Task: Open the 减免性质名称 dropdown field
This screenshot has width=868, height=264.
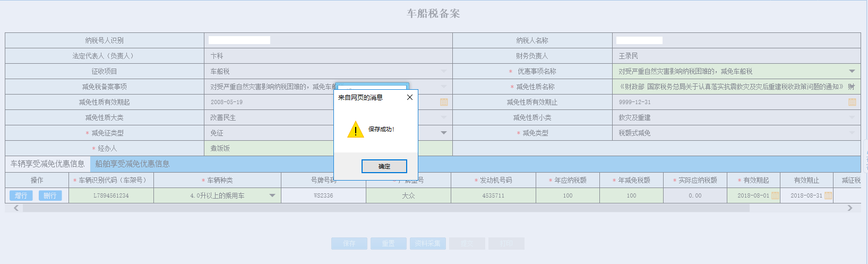Action: click(736, 87)
